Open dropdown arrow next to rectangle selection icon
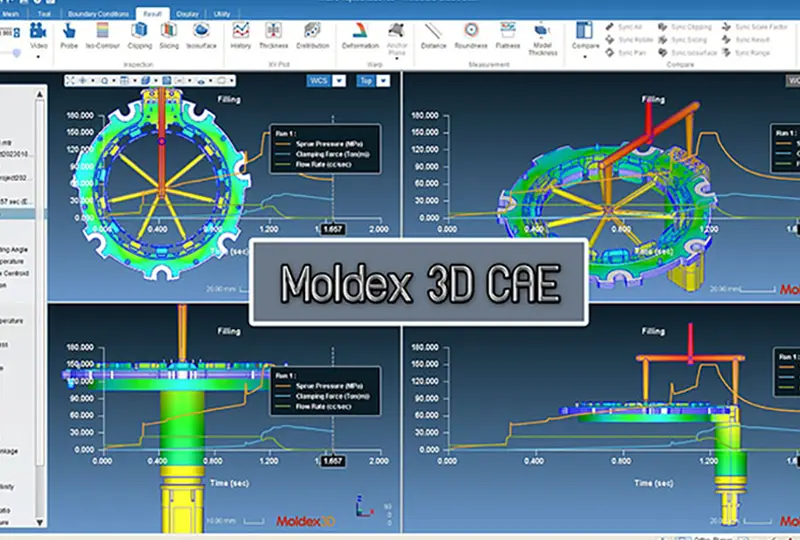Image resolution: width=800 pixels, height=540 pixels. point(232,81)
